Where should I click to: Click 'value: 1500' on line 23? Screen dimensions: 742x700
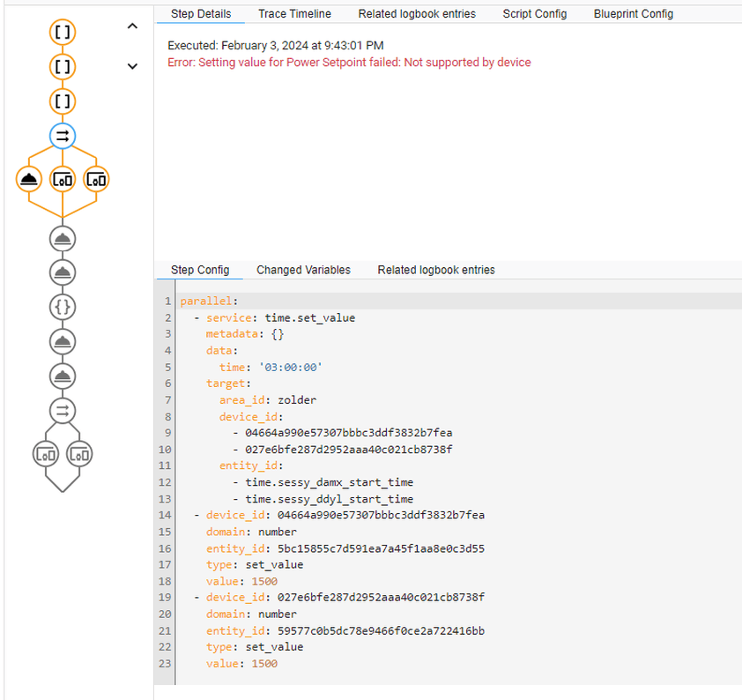pyautogui.click(x=241, y=664)
